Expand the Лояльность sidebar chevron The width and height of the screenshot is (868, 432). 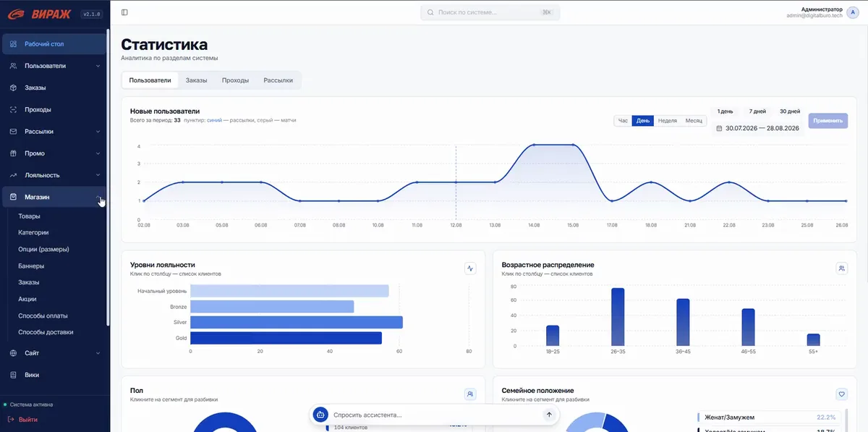pos(98,175)
